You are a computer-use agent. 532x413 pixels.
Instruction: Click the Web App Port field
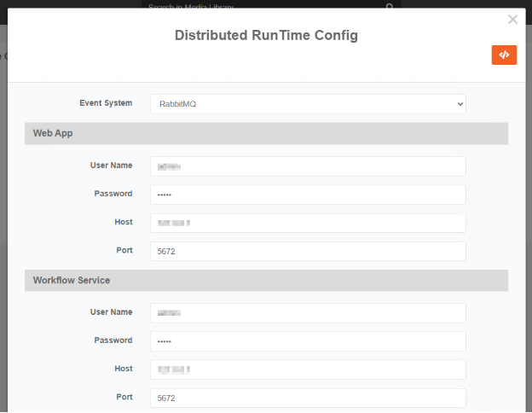point(308,252)
